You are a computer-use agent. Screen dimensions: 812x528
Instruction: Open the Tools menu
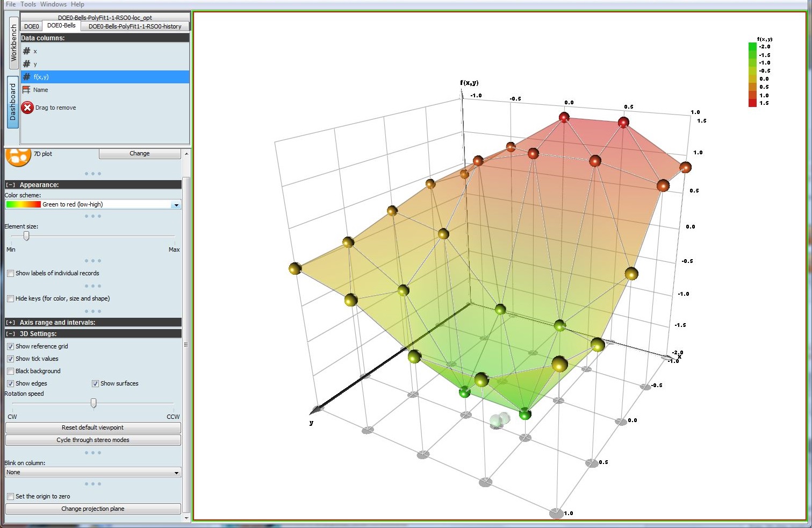click(28, 4)
